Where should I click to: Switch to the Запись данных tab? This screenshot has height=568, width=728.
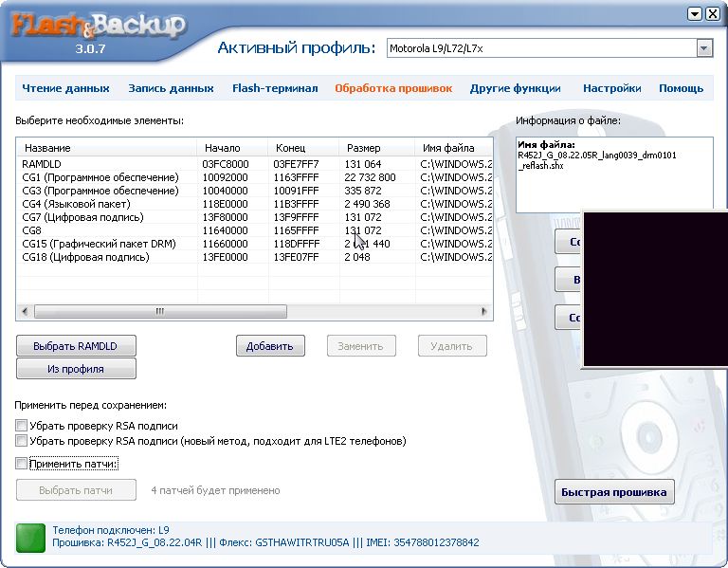point(171,88)
